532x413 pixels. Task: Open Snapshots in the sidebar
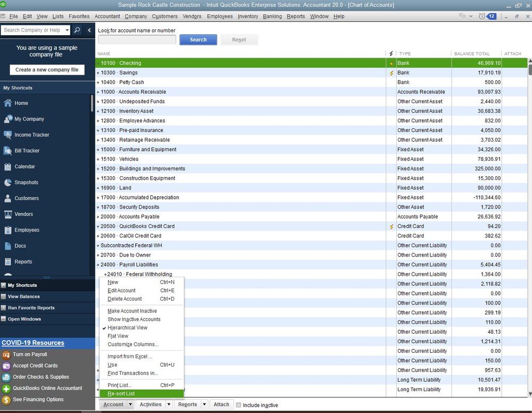tap(26, 183)
